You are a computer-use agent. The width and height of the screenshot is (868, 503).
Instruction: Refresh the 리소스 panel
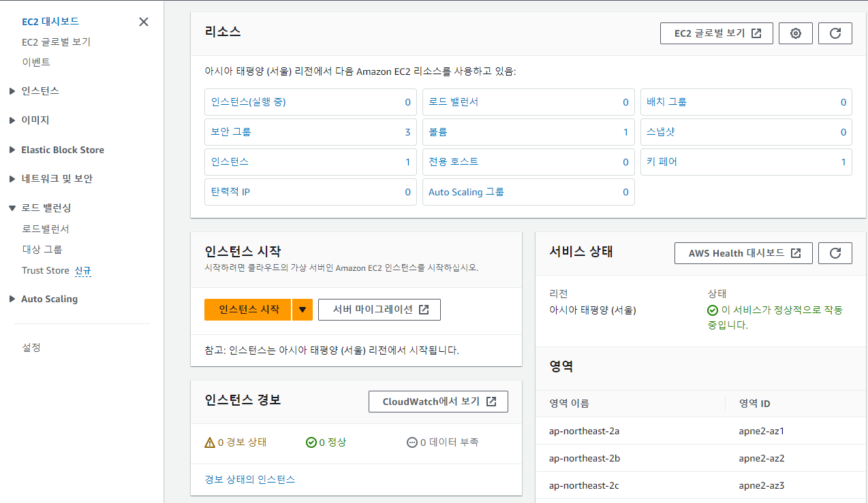tap(835, 33)
